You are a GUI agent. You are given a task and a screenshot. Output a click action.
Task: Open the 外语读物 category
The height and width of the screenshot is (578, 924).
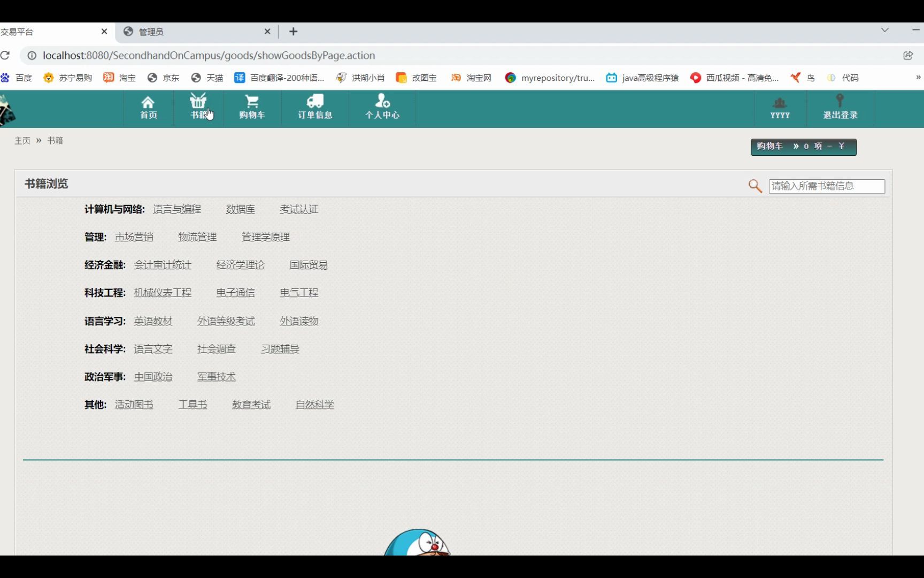tap(299, 321)
